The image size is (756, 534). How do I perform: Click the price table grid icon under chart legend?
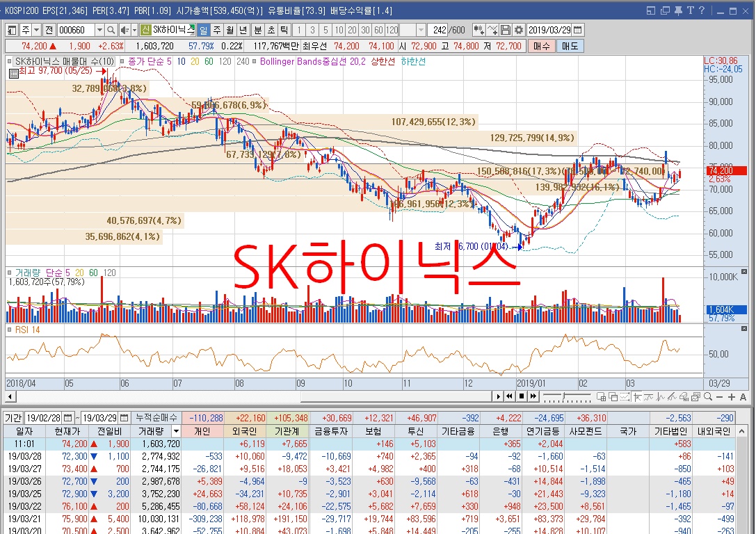[x=13, y=73]
